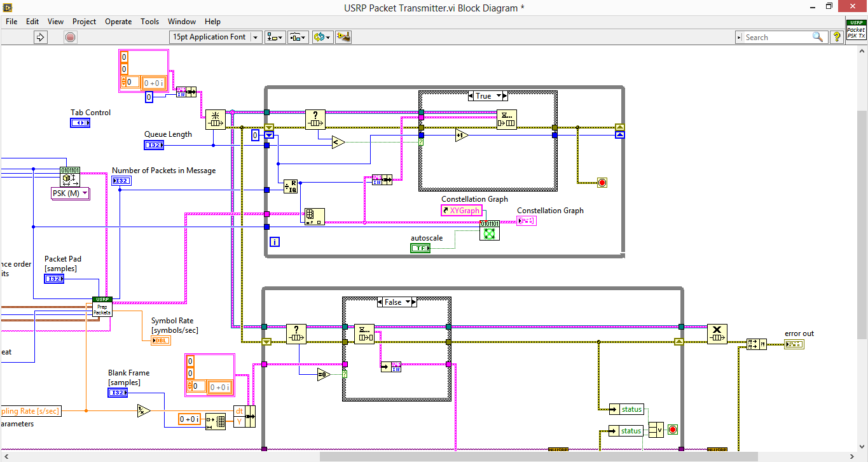Click the Abort Execution stop button
Image resolution: width=868 pixels, height=462 pixels.
tap(70, 37)
